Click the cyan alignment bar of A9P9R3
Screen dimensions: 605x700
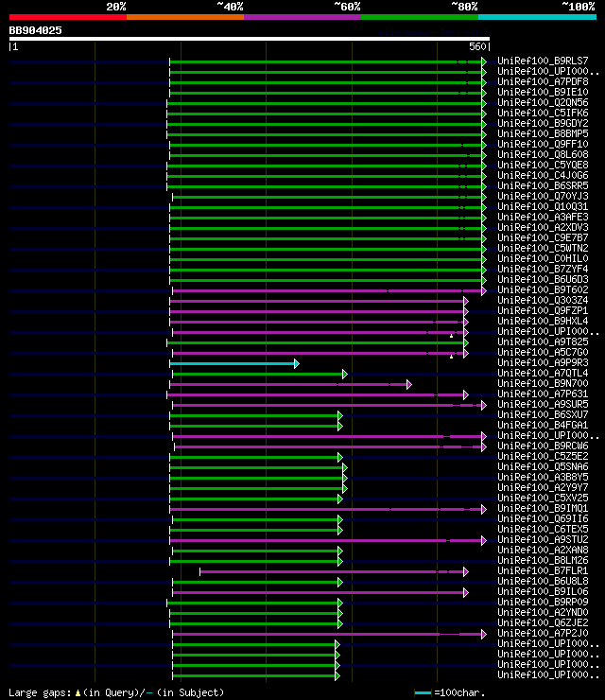click(233, 364)
